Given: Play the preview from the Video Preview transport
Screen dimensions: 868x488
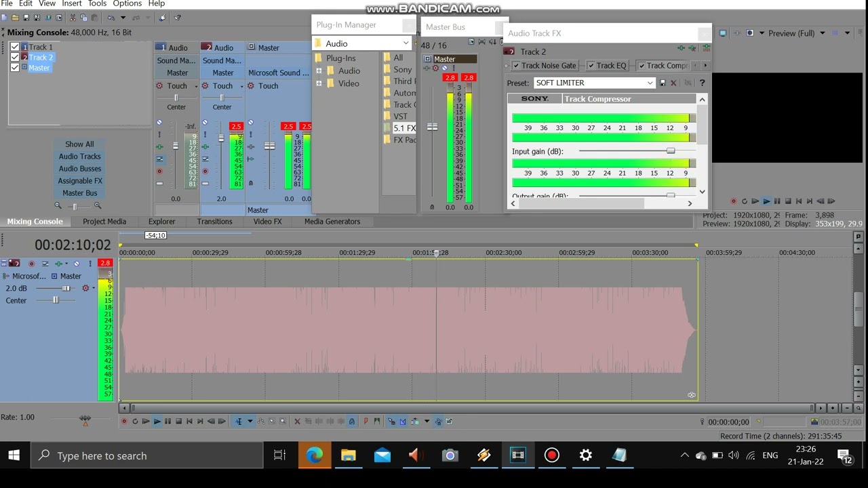Looking at the screenshot, I should point(766,201).
